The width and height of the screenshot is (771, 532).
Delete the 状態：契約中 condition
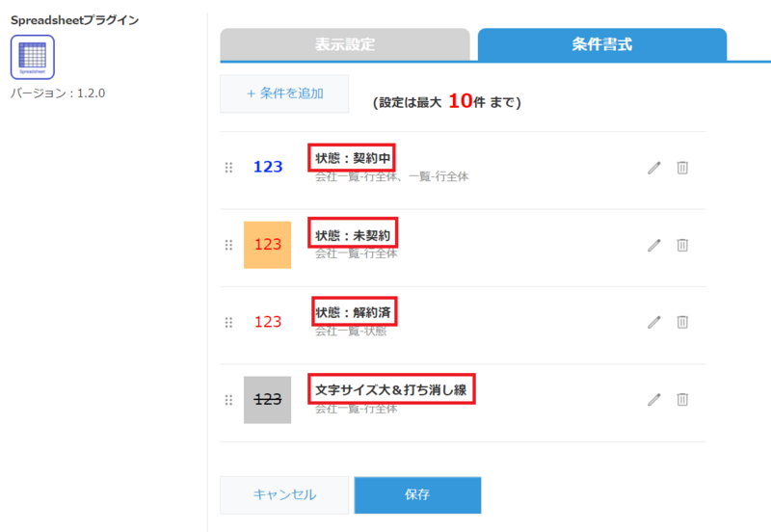click(682, 168)
